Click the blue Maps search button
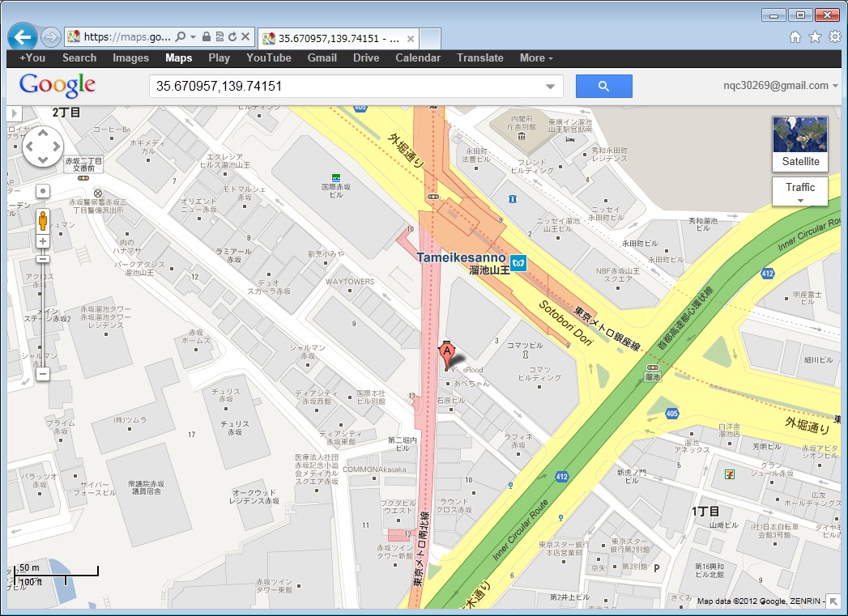Image resolution: width=848 pixels, height=616 pixels. click(604, 86)
